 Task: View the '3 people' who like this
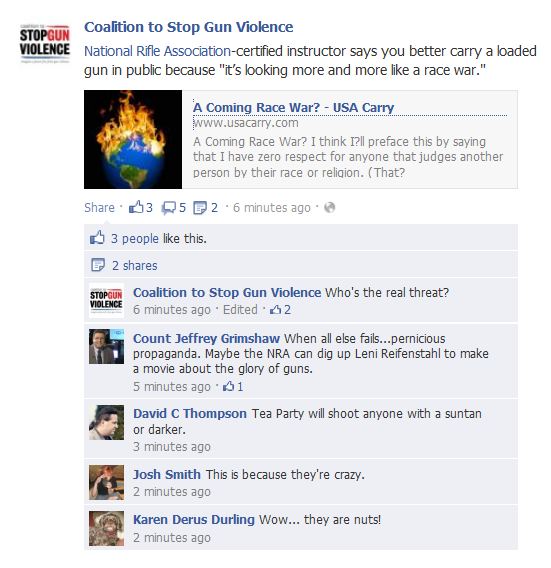pos(135,238)
